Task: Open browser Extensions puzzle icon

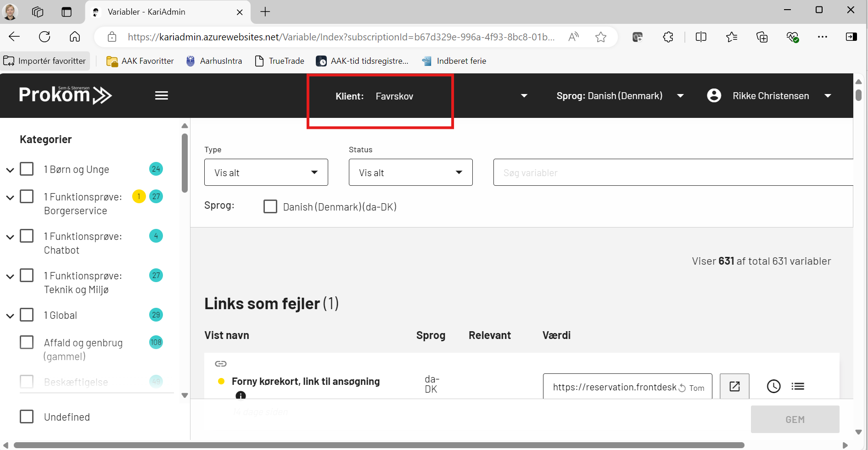Action: pyautogui.click(x=668, y=37)
